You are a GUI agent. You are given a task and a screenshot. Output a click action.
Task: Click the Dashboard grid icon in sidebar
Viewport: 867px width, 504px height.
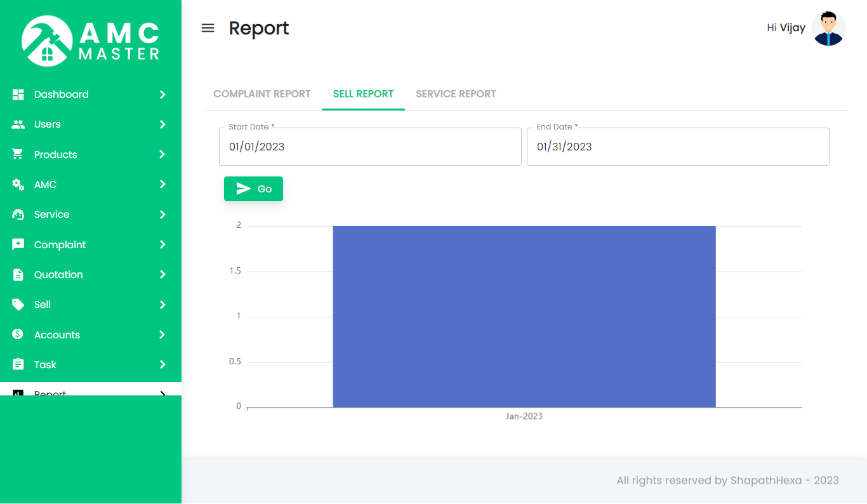[18, 94]
